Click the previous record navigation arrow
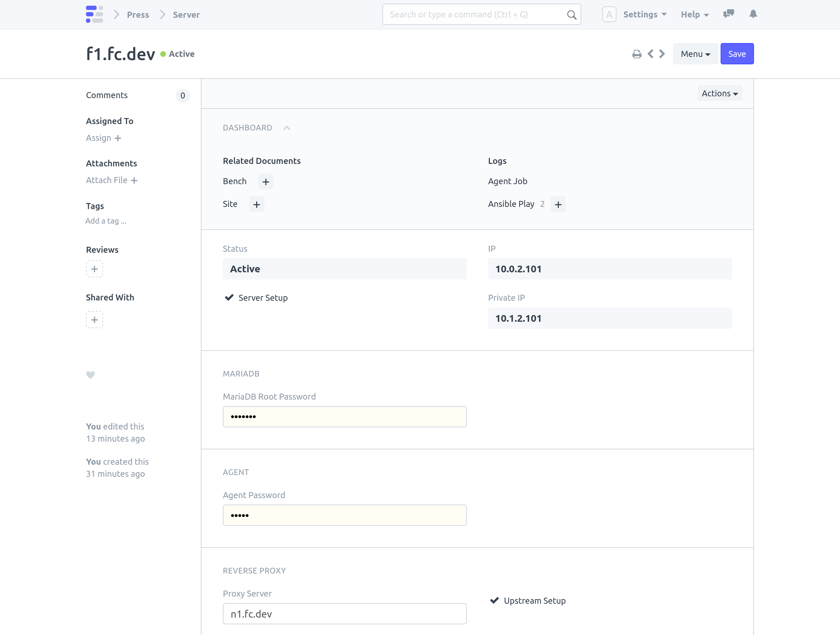The image size is (840, 635). [x=650, y=54]
